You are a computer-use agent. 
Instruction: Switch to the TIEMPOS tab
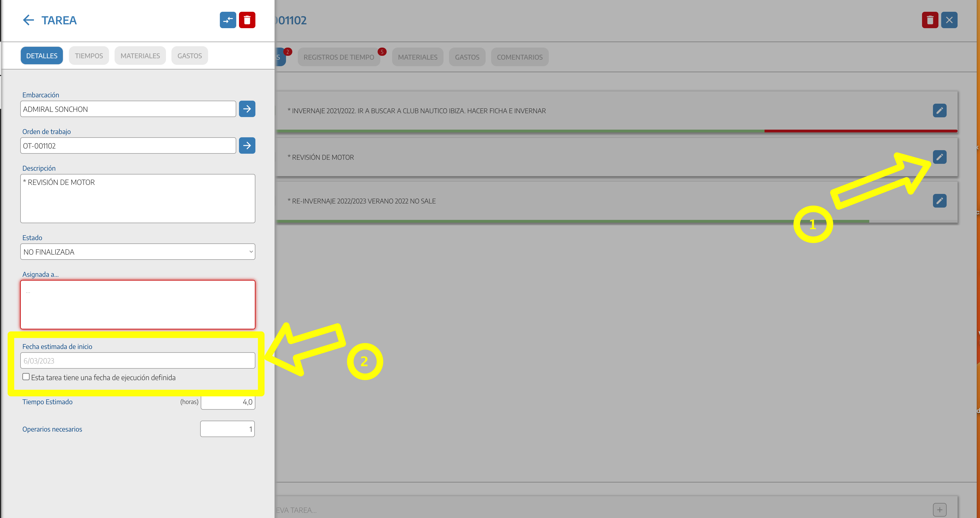89,56
